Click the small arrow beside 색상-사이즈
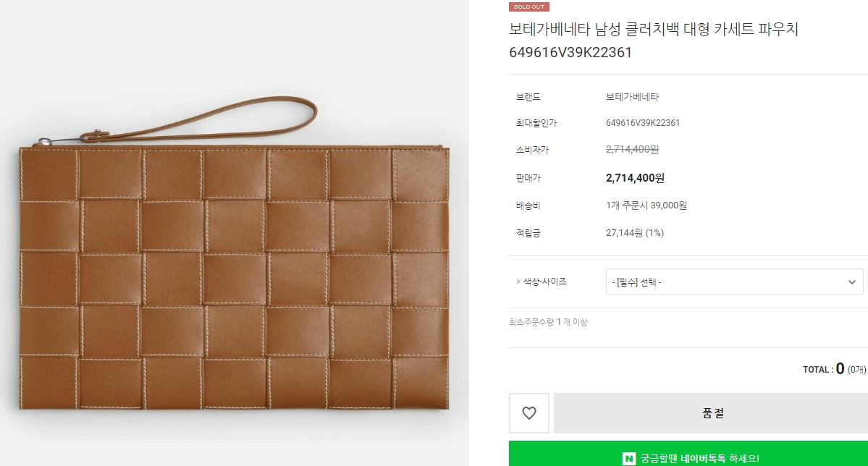This screenshot has height=466, width=868. click(518, 281)
